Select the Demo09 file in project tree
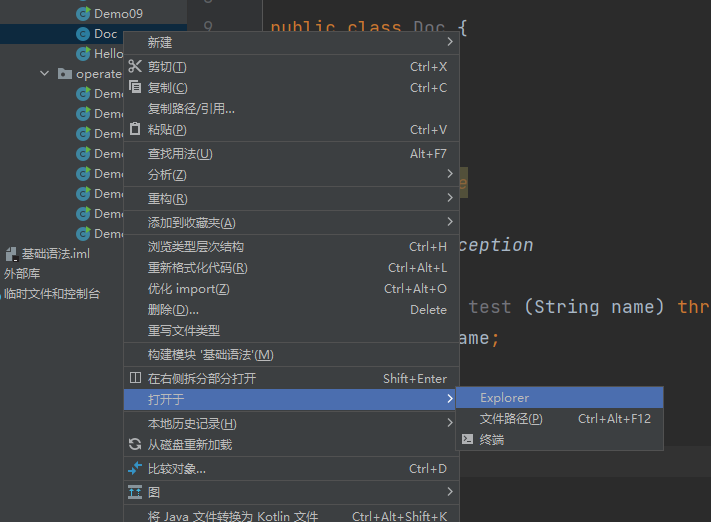The image size is (711, 522). pos(118,14)
